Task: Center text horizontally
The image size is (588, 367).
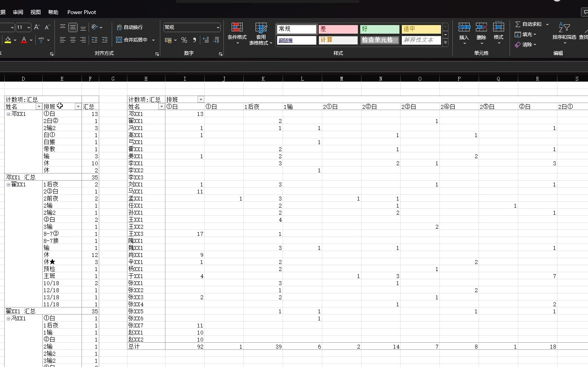Action: point(73,40)
